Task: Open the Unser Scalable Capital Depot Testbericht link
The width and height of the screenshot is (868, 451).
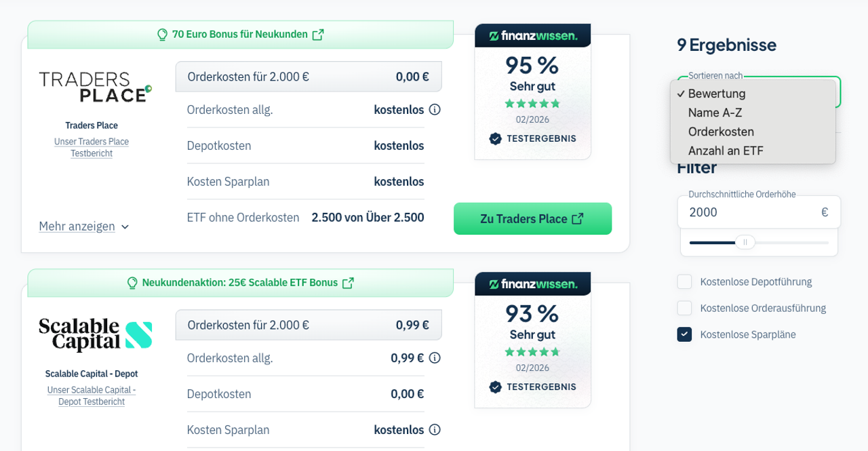Action: [92, 395]
